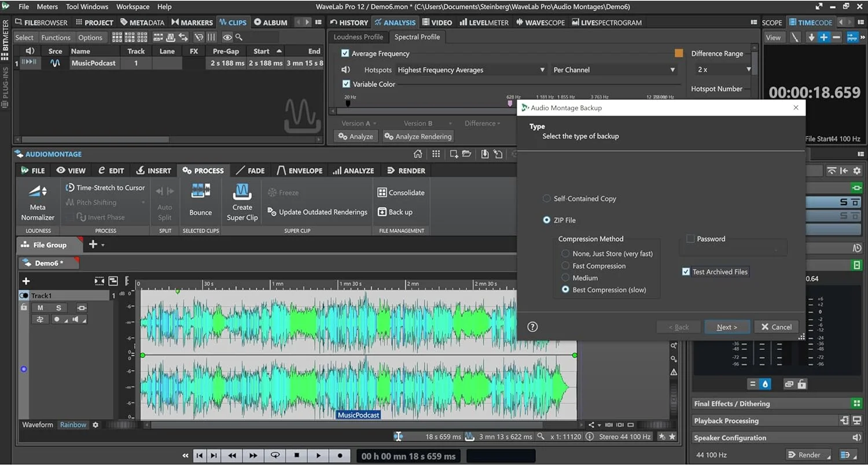
Task: Mute Track1 with the M button
Action: [40, 308]
